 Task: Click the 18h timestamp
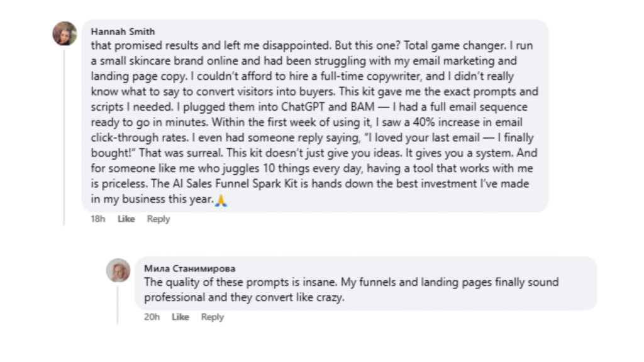point(97,219)
